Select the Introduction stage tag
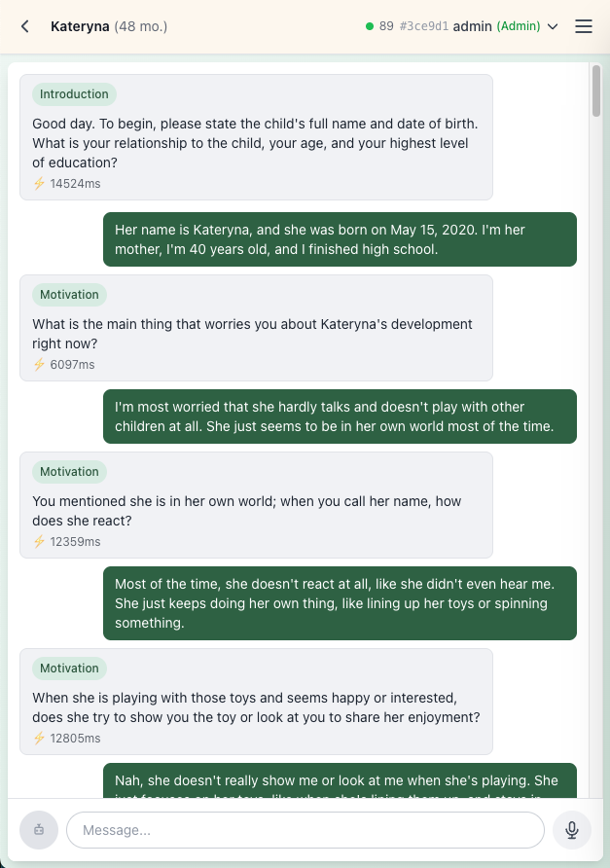Viewport: 610px width, 868px height. [x=74, y=94]
